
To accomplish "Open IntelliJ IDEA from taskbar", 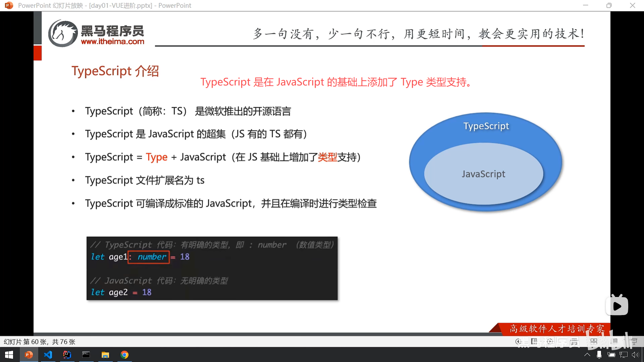I will (67, 355).
